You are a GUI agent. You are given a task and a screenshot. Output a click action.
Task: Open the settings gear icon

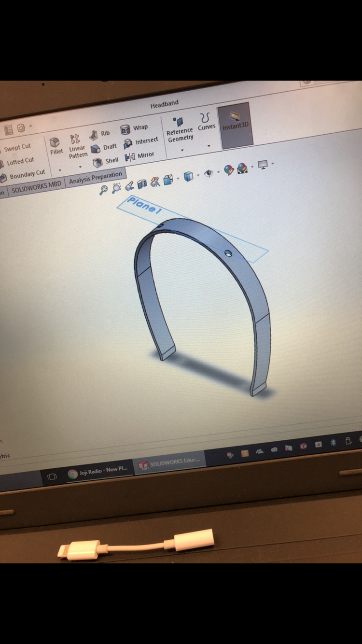pos(21,128)
